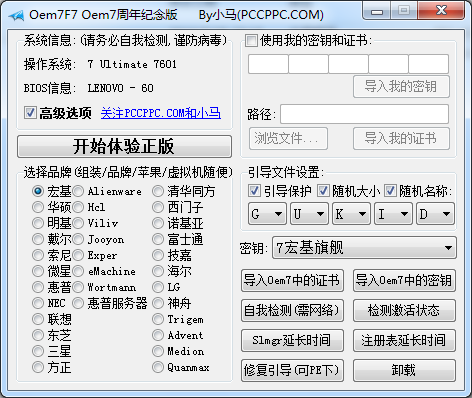Image resolution: width=472 pixels, height=398 pixels.
Task: Pick the 神舟 brand option
Action: coord(158,303)
